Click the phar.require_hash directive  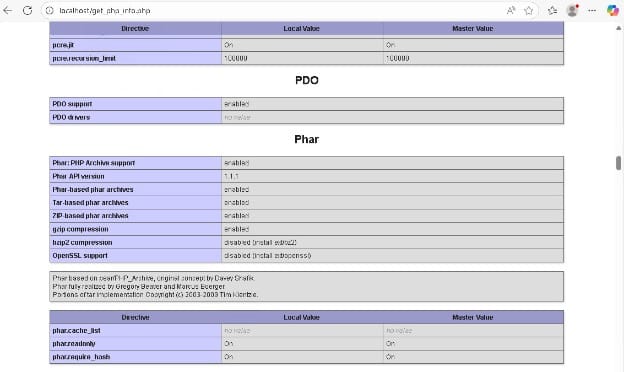coord(135,357)
